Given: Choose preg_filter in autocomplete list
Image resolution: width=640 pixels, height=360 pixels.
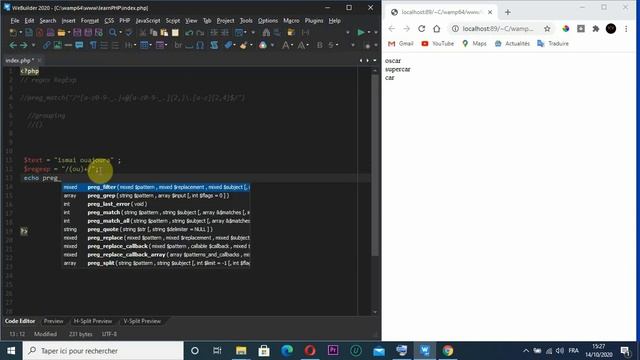Looking at the screenshot, I should 156,187.
